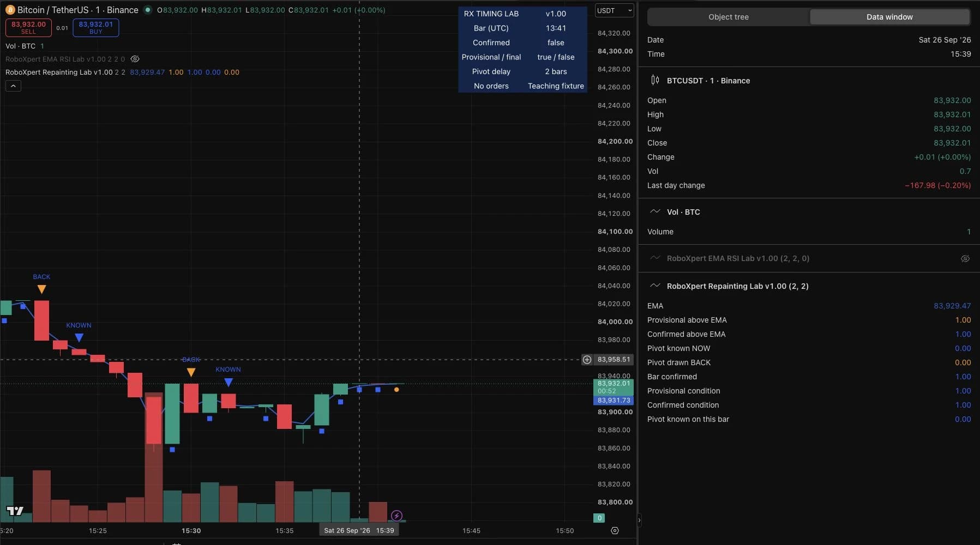Viewport: 980px width, 545px height.
Task: Click the crosshair plus price label icon
Action: tap(587, 360)
